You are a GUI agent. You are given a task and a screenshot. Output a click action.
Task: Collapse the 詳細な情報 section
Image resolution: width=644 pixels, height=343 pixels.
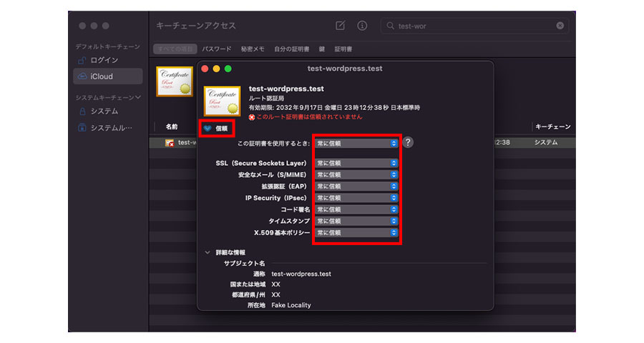208,252
